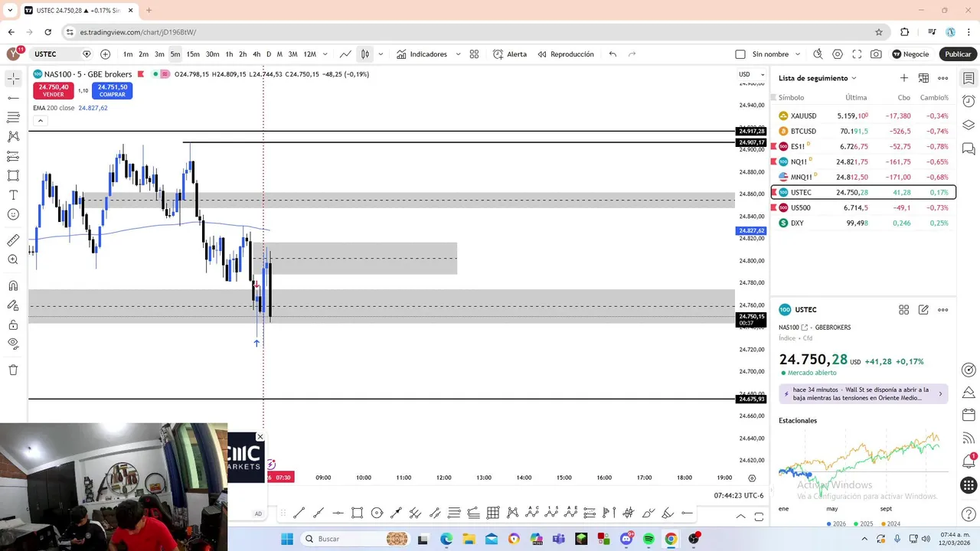
Task: Toggle hide all drawings eye icon
Action: pos(13,344)
